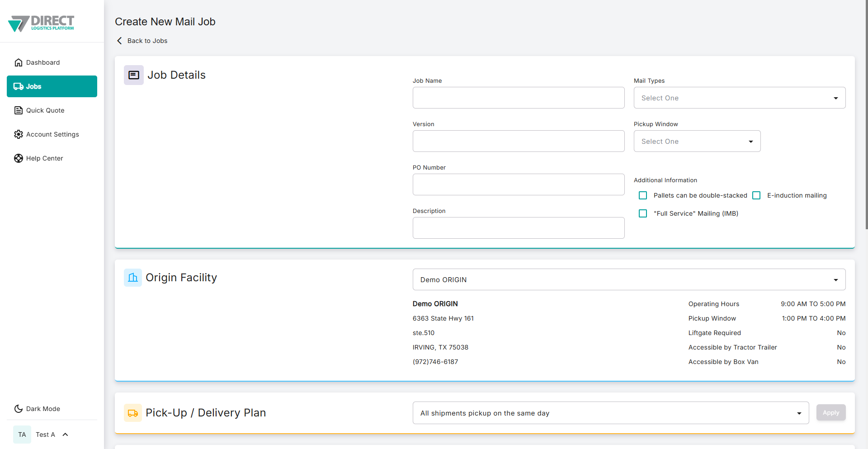Screen dimensions: 868x449
Task: Click the TA user avatar
Action: pos(22,435)
